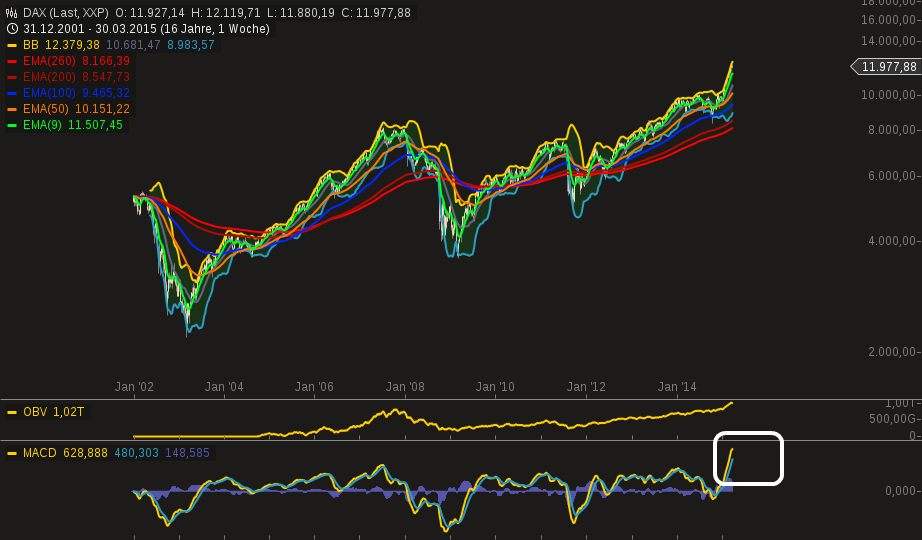Click the Jan '06 time axis label
The image size is (922, 540).
click(314, 386)
